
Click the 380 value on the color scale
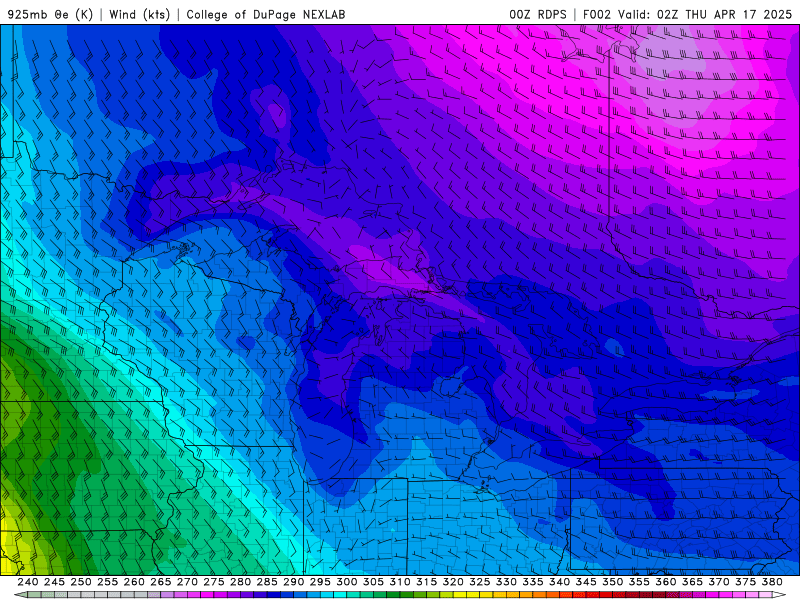tap(772, 582)
